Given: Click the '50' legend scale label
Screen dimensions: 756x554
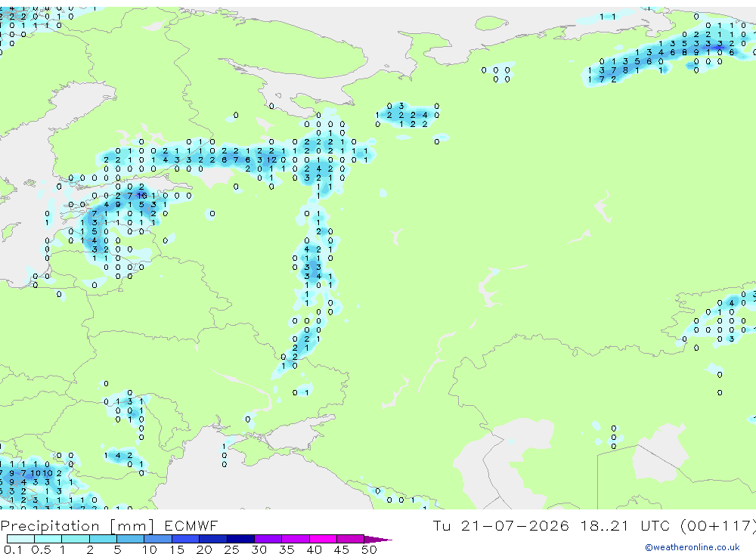Looking at the screenshot, I should tap(369, 549).
